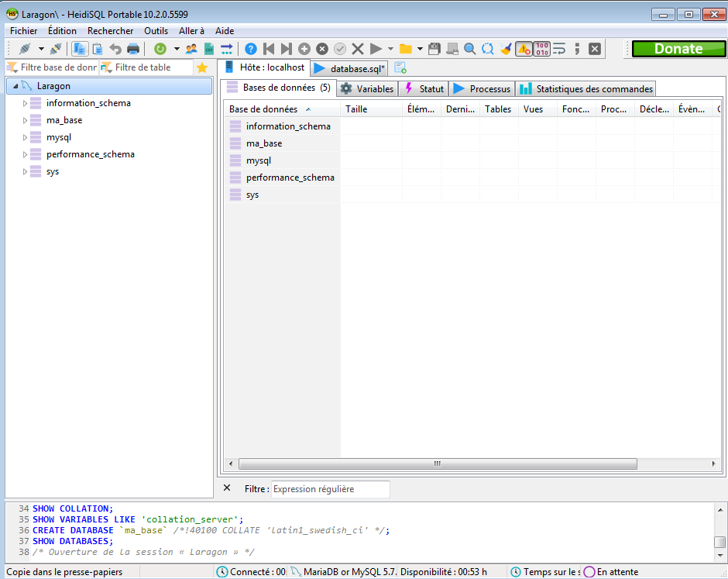Viewport: 728px width, 579px height.
Task: Click the Save as snippet icon
Action: 452,49
